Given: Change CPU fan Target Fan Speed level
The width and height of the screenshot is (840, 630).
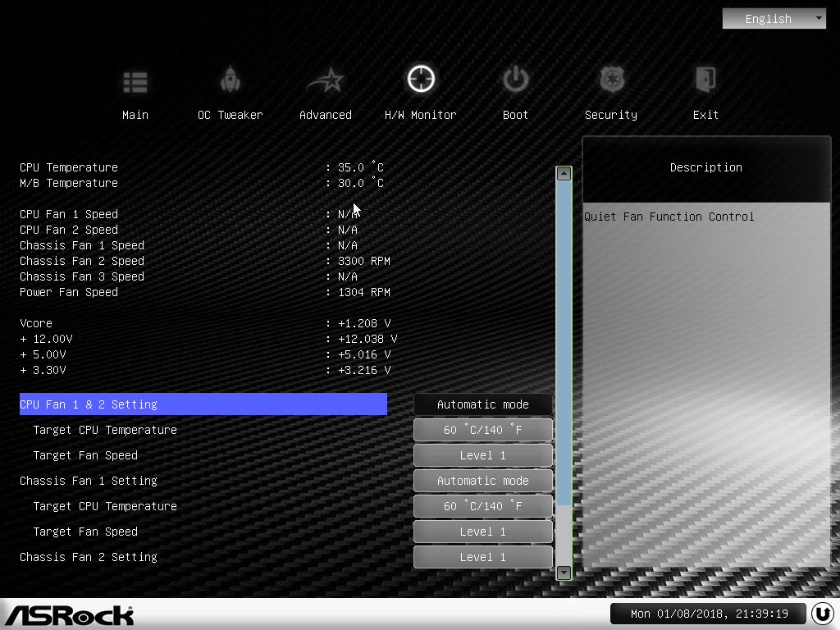Looking at the screenshot, I should coord(482,455).
